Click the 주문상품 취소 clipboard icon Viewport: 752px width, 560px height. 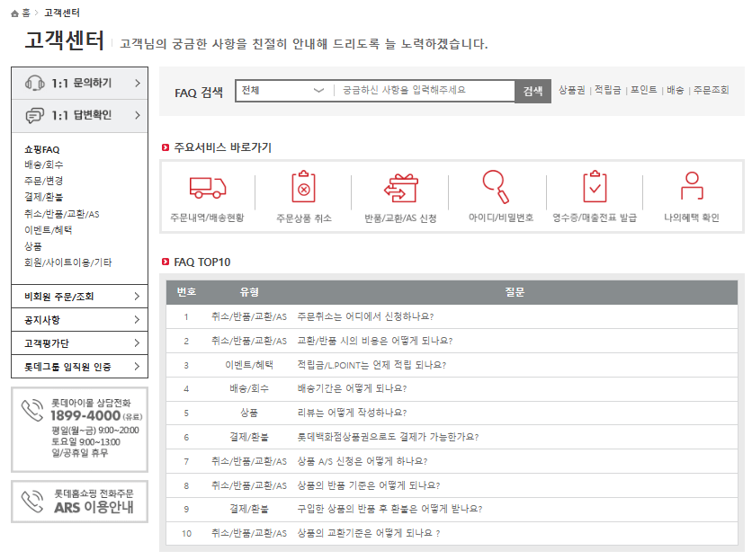(x=303, y=186)
